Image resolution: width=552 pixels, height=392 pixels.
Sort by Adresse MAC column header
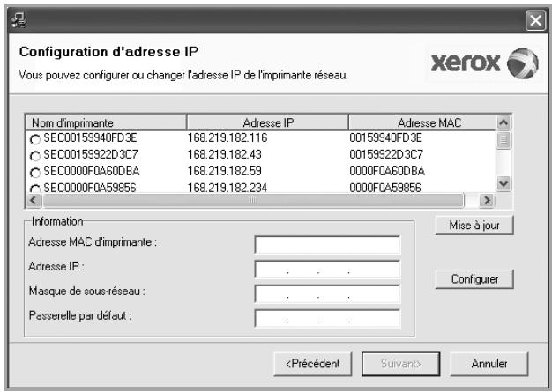[422, 122]
